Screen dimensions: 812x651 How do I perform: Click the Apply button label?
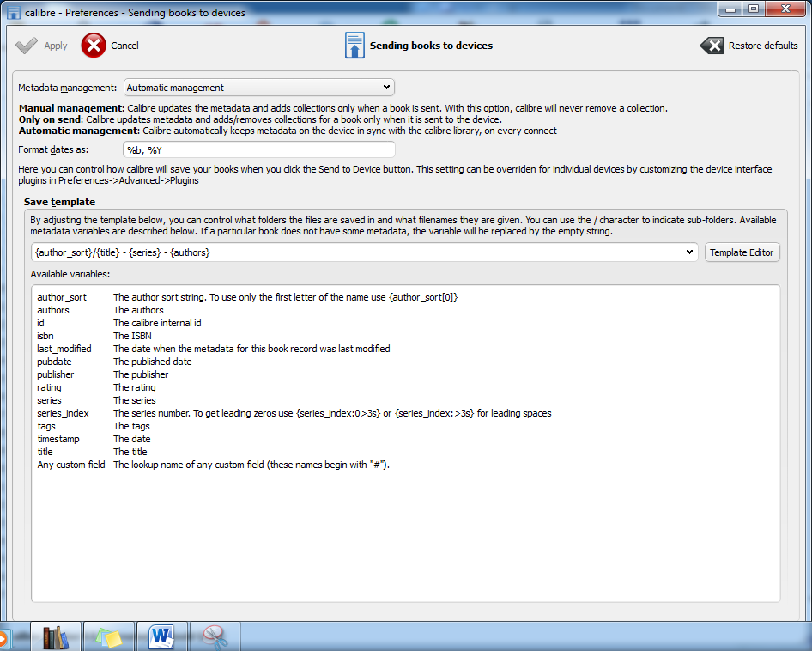(x=56, y=46)
